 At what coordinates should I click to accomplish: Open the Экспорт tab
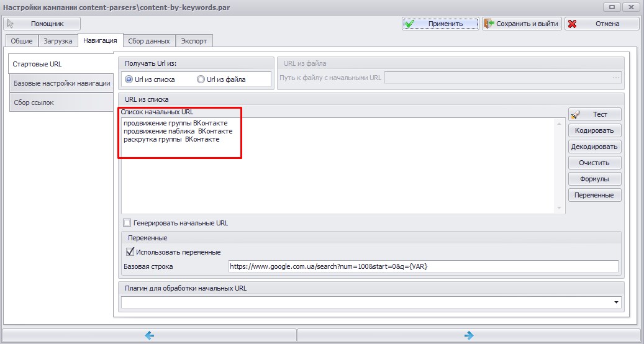pos(194,41)
